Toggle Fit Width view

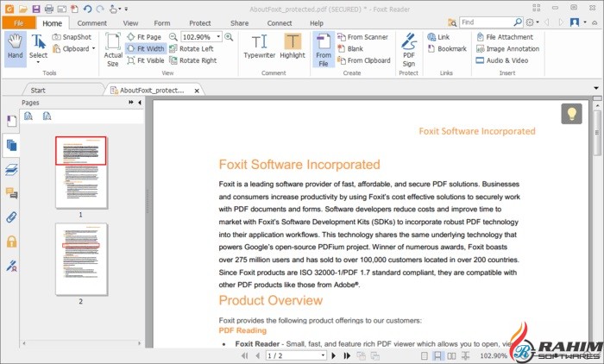point(146,48)
